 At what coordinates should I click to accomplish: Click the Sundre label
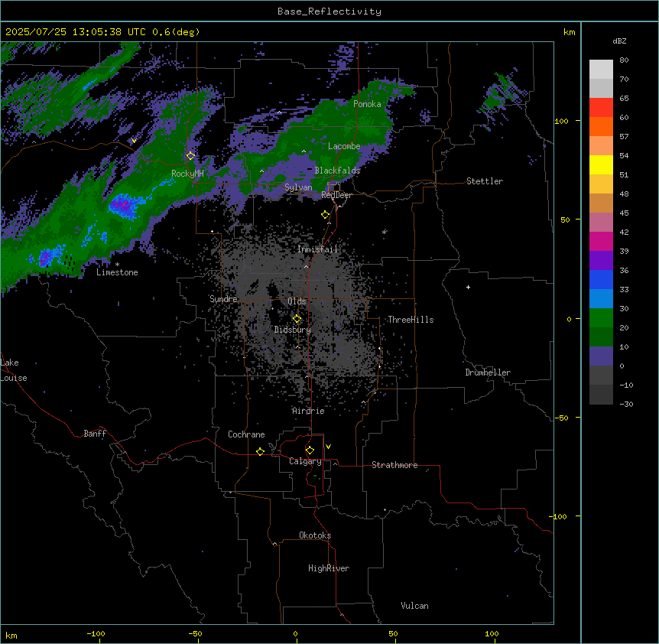[223, 299]
